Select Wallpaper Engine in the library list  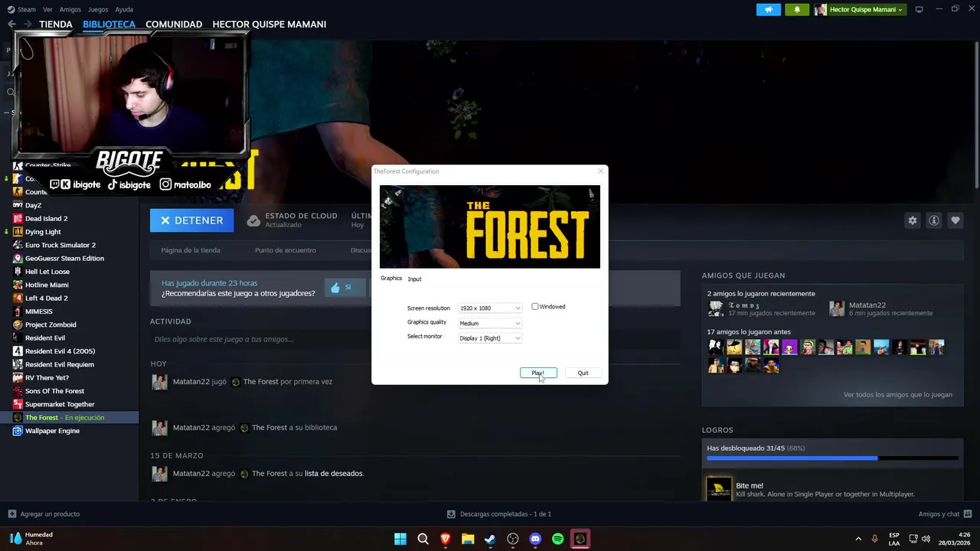pyautogui.click(x=52, y=431)
